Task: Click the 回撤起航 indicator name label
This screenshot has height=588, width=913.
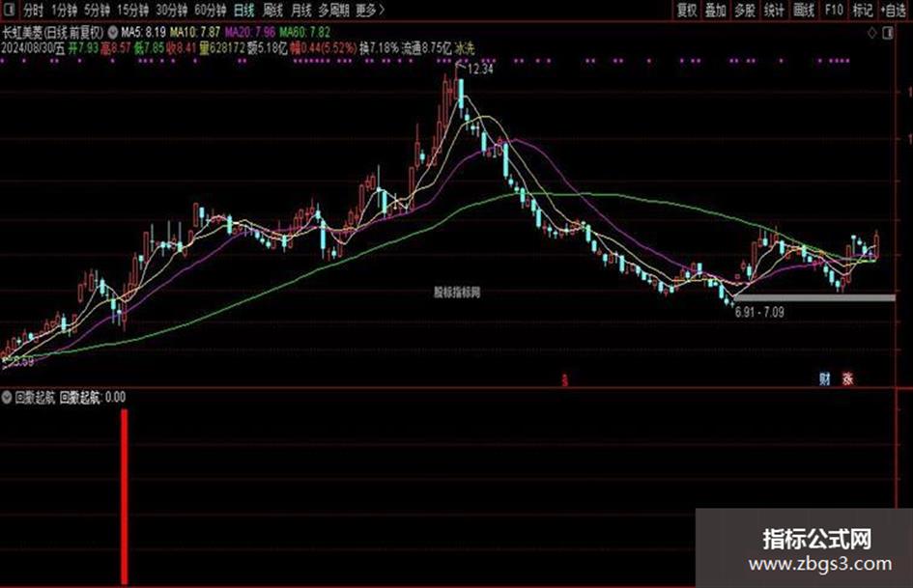Action: pyautogui.click(x=35, y=398)
